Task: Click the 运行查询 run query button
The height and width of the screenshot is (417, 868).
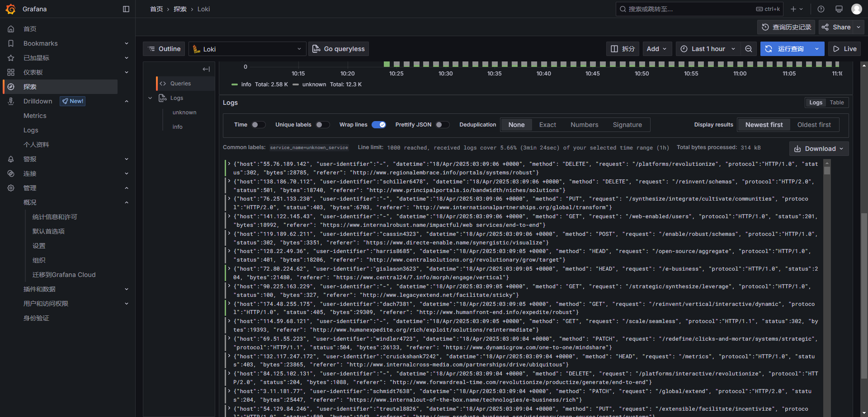Action: tap(785, 49)
